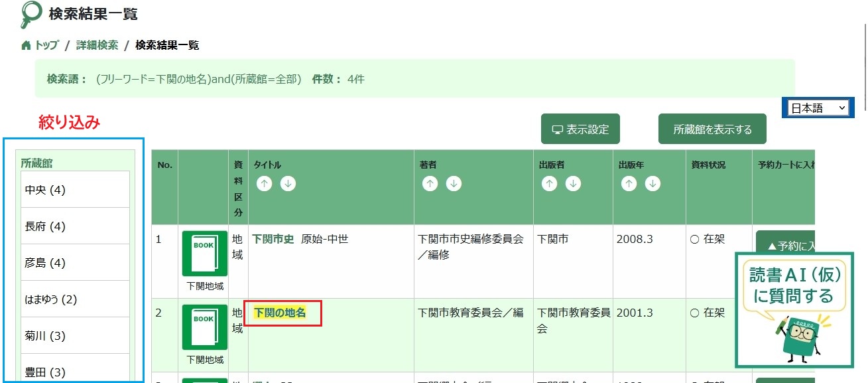Sort title column ascending with up arrow
This screenshot has height=383, width=868.
265,184
